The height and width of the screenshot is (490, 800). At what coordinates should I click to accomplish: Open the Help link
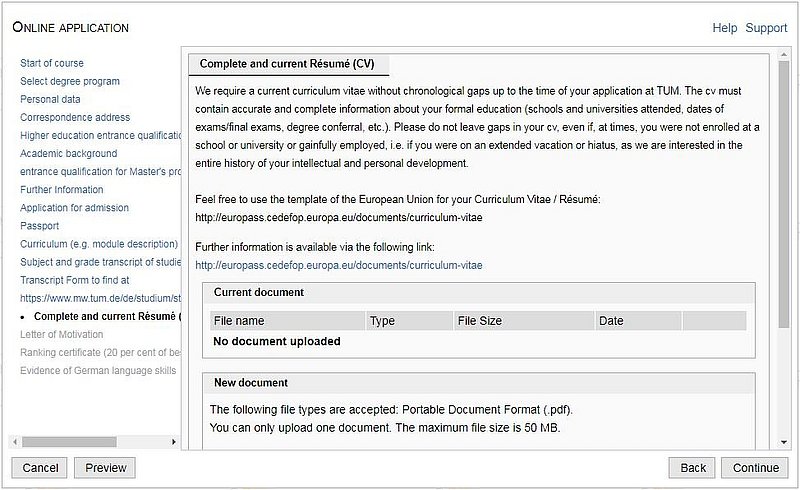coord(724,28)
